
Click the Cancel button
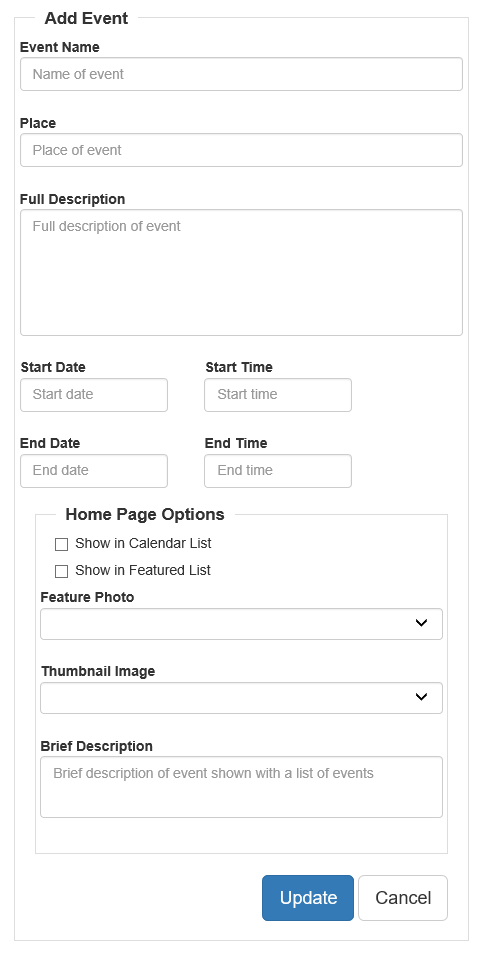403,898
